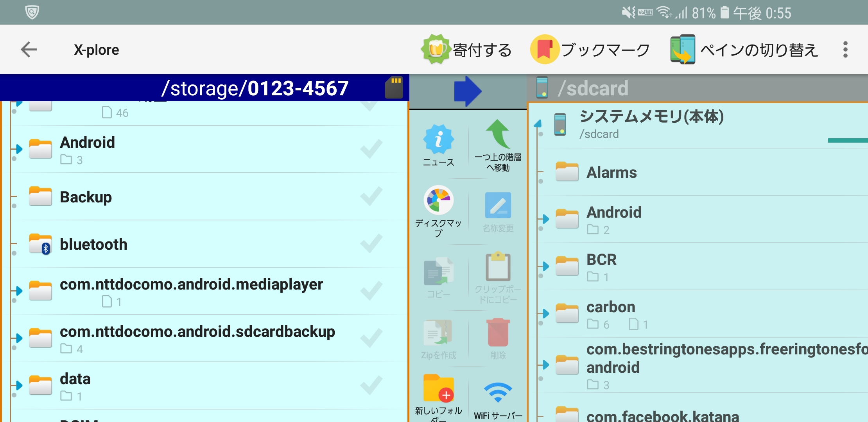Tap the blue arrow between panes

468,91
